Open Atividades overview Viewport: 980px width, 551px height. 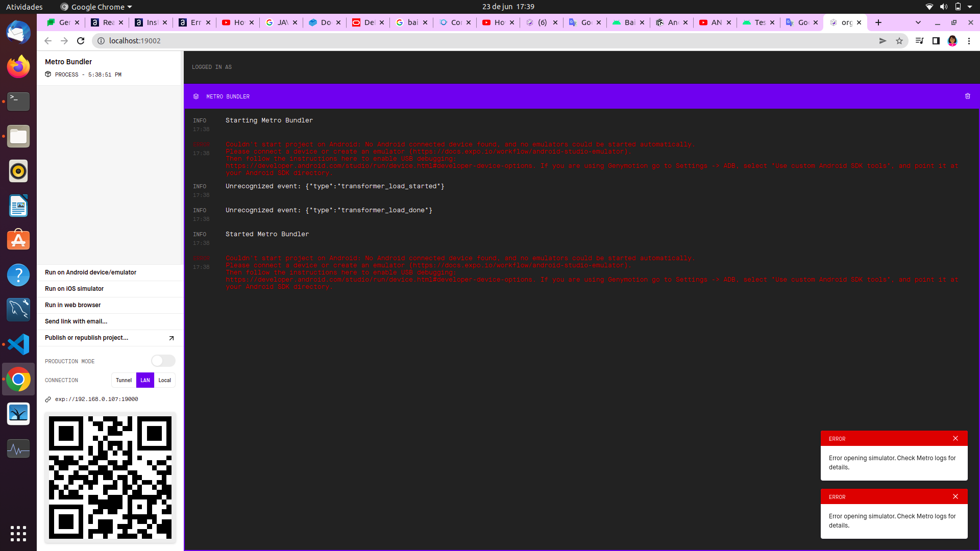click(24, 7)
